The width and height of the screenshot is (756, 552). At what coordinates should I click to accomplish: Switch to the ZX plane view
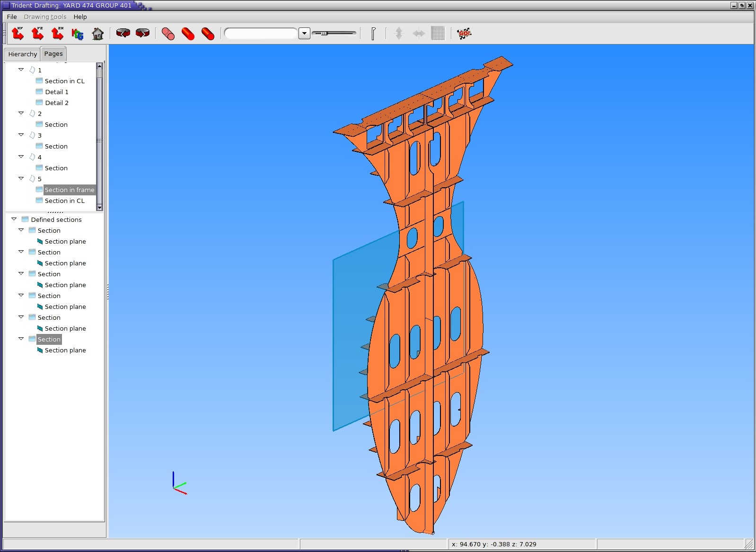tap(58, 34)
